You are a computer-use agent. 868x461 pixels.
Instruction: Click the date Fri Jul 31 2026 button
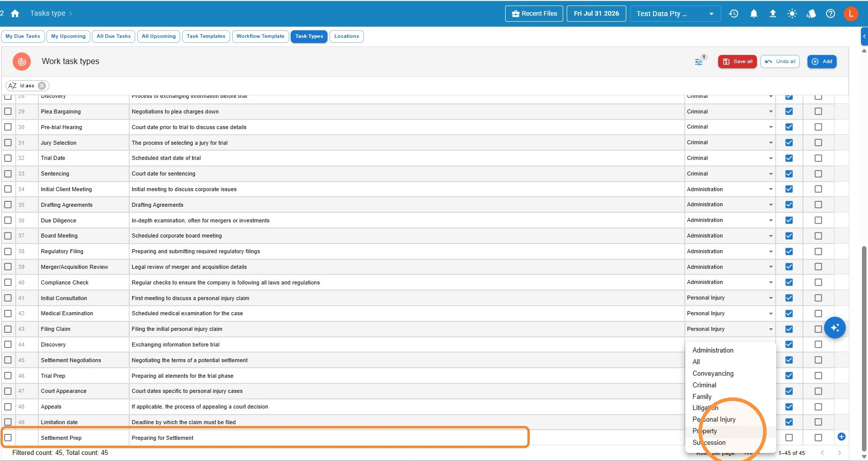point(596,14)
